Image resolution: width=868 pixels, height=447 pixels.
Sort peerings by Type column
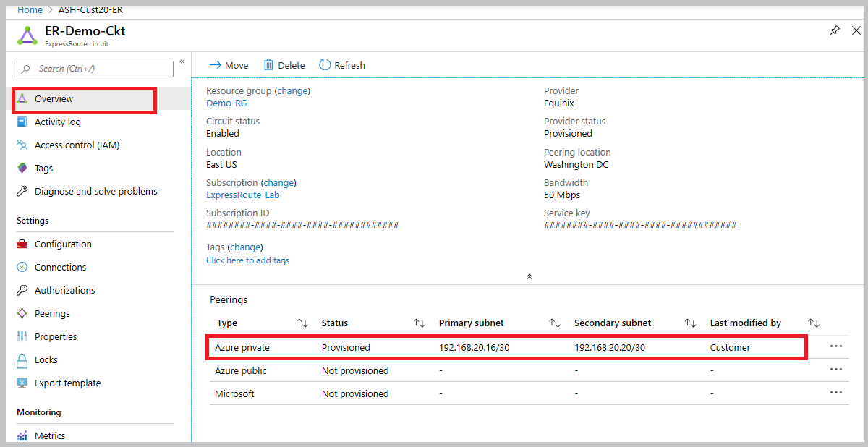click(x=302, y=323)
